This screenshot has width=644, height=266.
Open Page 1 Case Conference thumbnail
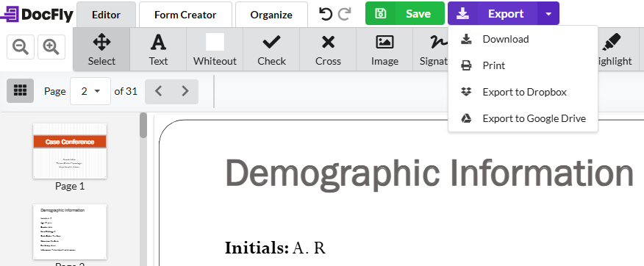tap(70, 151)
